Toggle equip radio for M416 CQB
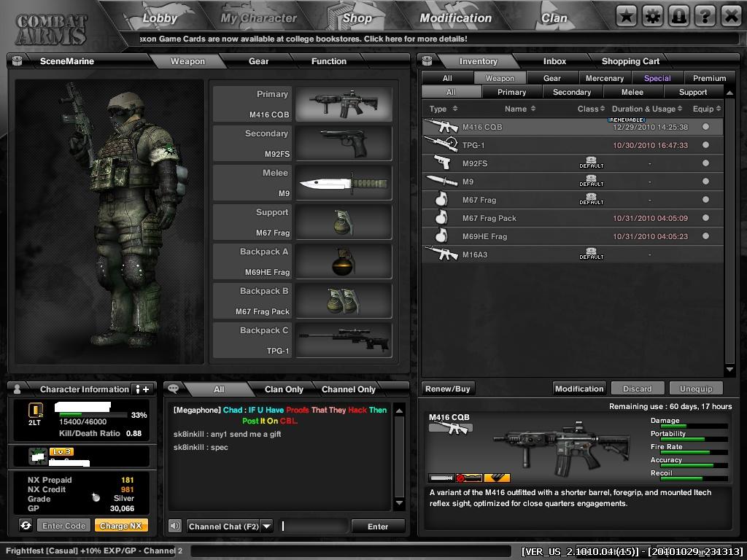 pyautogui.click(x=705, y=127)
